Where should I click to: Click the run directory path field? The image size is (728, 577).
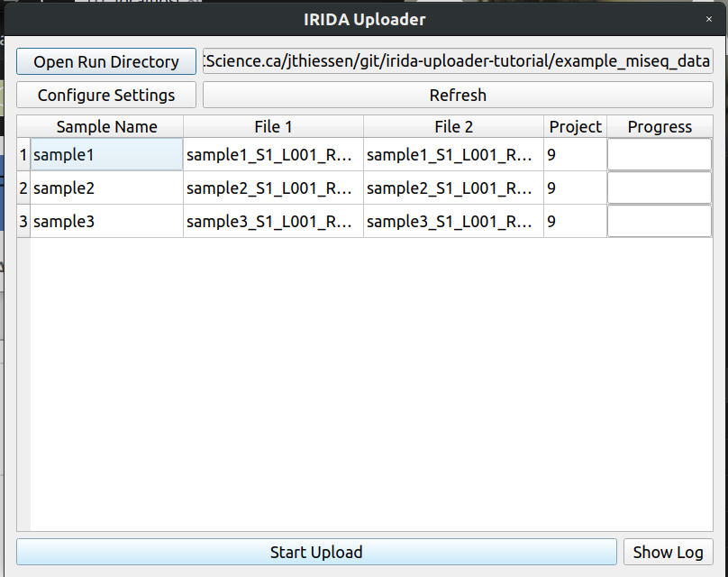pos(458,61)
